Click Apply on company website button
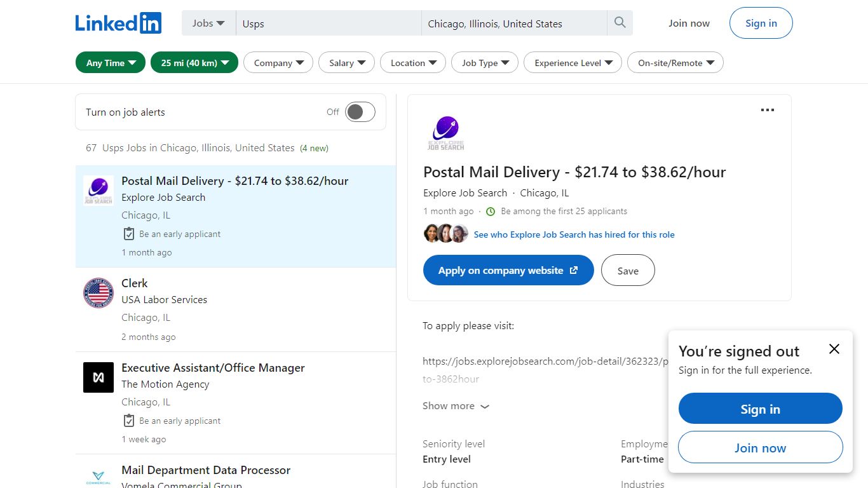 508,270
